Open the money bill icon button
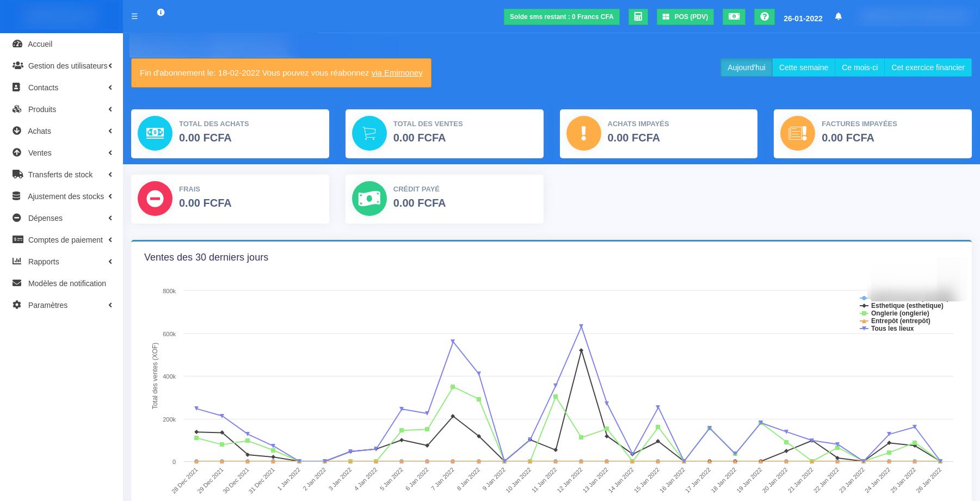980x501 pixels. (x=734, y=16)
